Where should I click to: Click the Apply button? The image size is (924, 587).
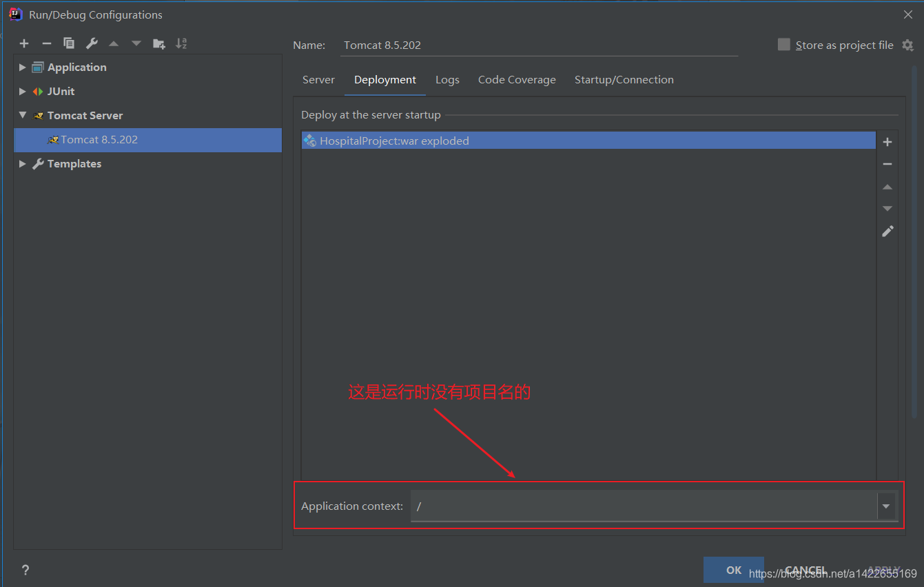tap(883, 570)
